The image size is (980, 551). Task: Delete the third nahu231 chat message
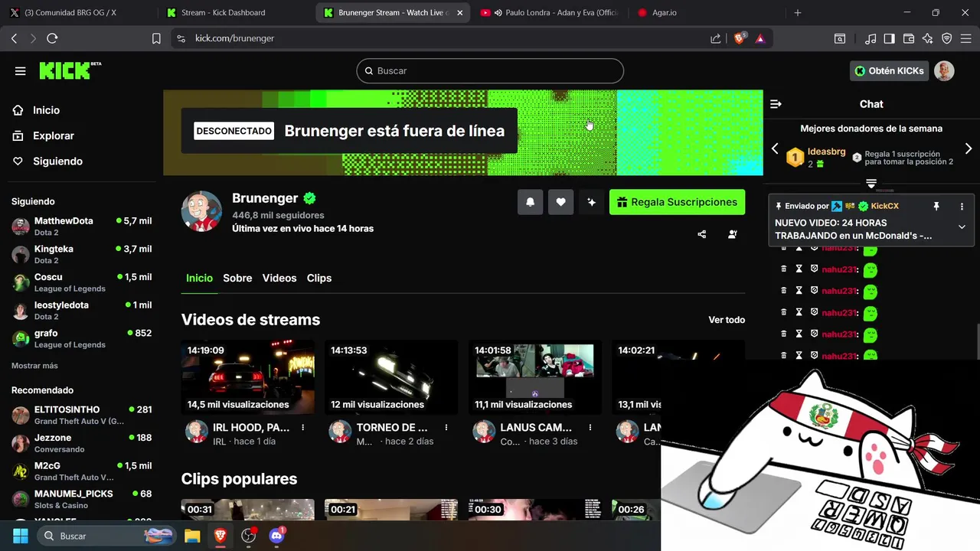pyautogui.click(x=783, y=291)
